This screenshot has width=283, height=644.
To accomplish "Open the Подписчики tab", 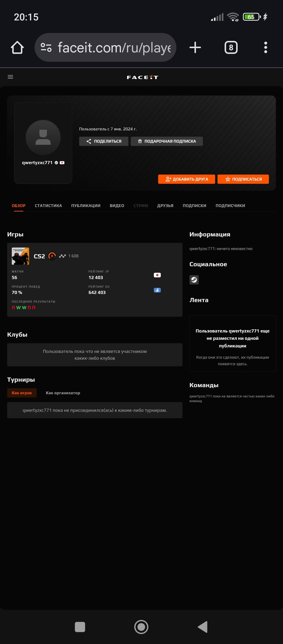I will click(230, 206).
